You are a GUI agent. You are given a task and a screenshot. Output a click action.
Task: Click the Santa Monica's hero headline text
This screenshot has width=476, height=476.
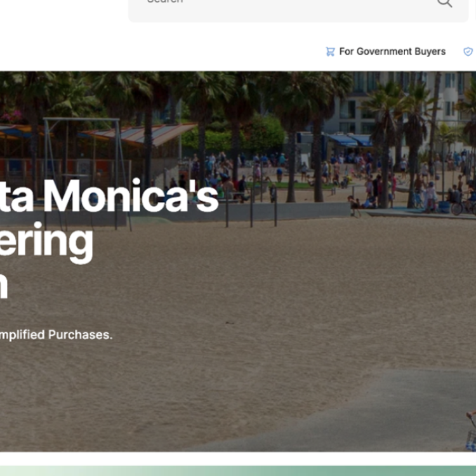coord(109,240)
